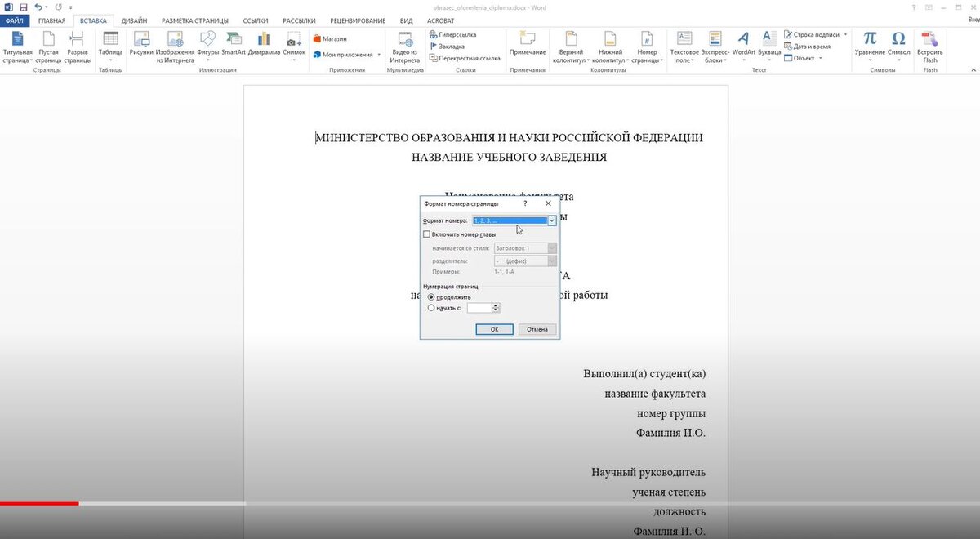The image size is (980, 539).
Task: Insert online video via Видео из Интернета
Action: [x=404, y=47]
